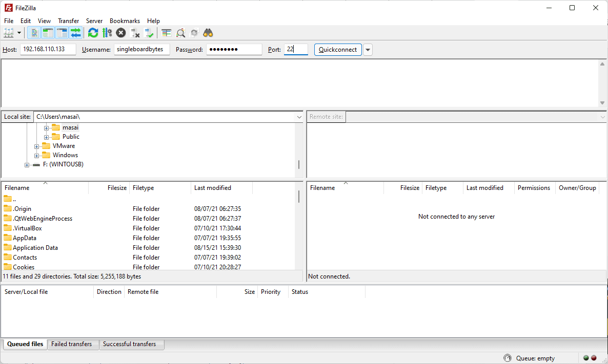Viewport: 608px width, 364px height.
Task: Toggle transfer queue display icon
Action: tap(76, 33)
